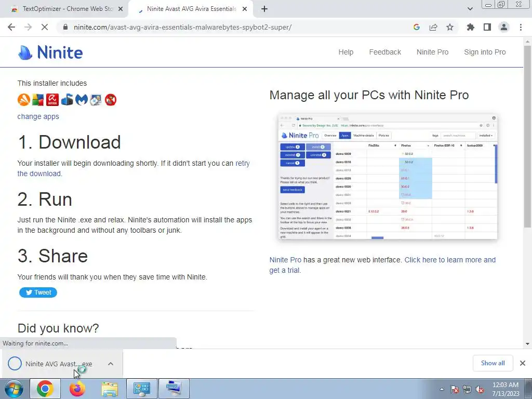The width and height of the screenshot is (532, 399).
Task: Open the Chrome profile avatar
Action: (x=504, y=27)
